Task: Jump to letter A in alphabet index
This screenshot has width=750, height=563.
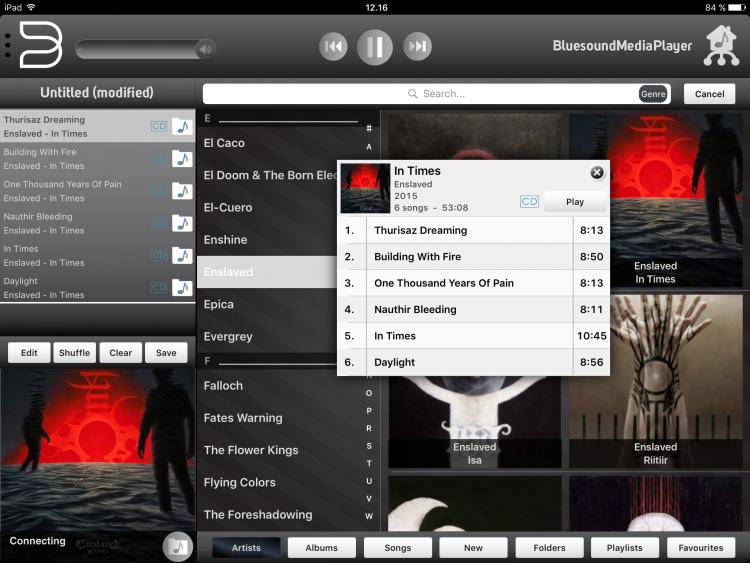Action: pyautogui.click(x=369, y=146)
